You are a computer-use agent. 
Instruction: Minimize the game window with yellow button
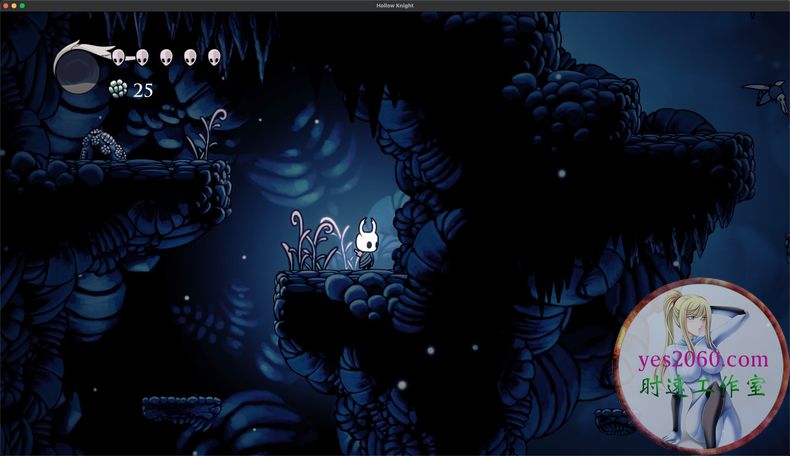[14, 5]
